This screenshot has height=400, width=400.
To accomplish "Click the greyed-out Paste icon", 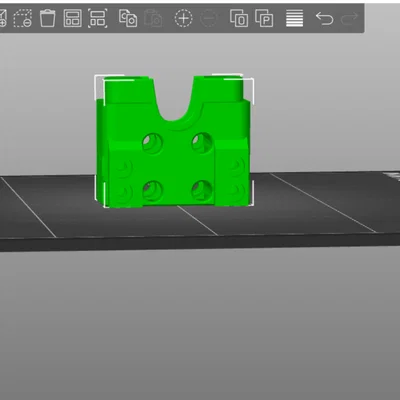I will 153,18.
